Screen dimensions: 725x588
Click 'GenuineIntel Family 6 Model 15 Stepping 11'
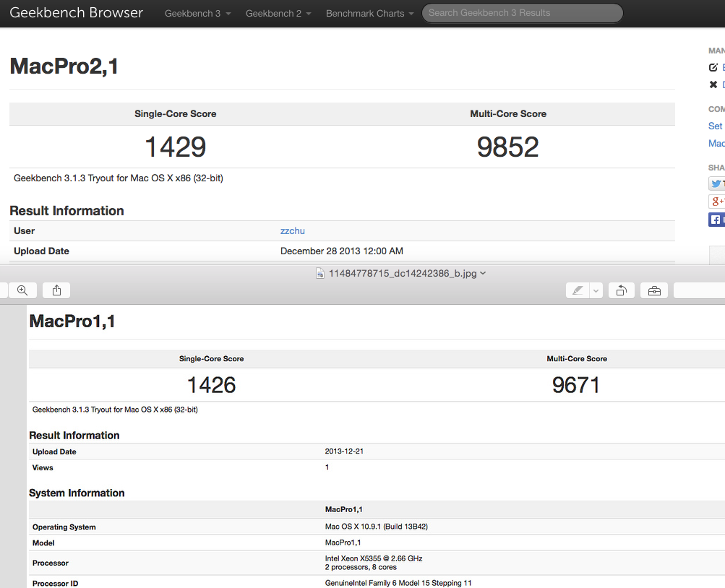(x=398, y=583)
